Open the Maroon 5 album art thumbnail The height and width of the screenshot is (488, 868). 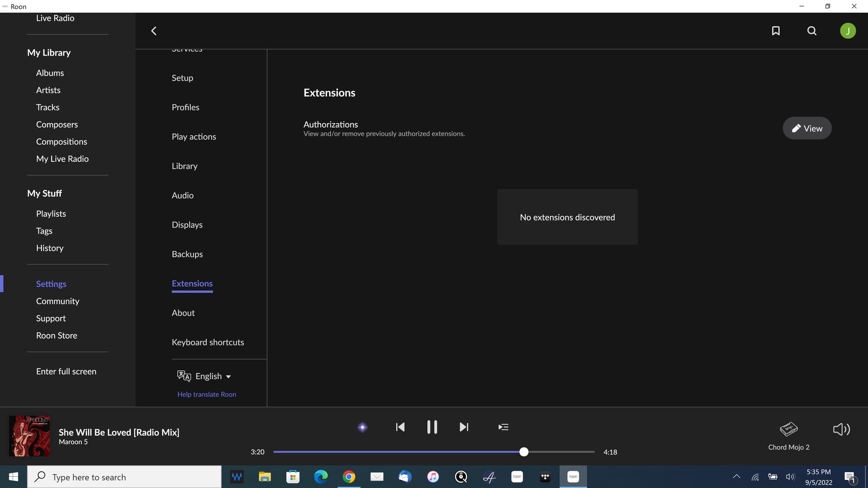pyautogui.click(x=29, y=436)
